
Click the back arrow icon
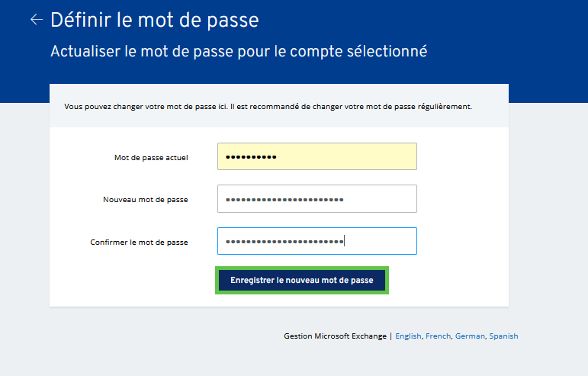[35, 20]
